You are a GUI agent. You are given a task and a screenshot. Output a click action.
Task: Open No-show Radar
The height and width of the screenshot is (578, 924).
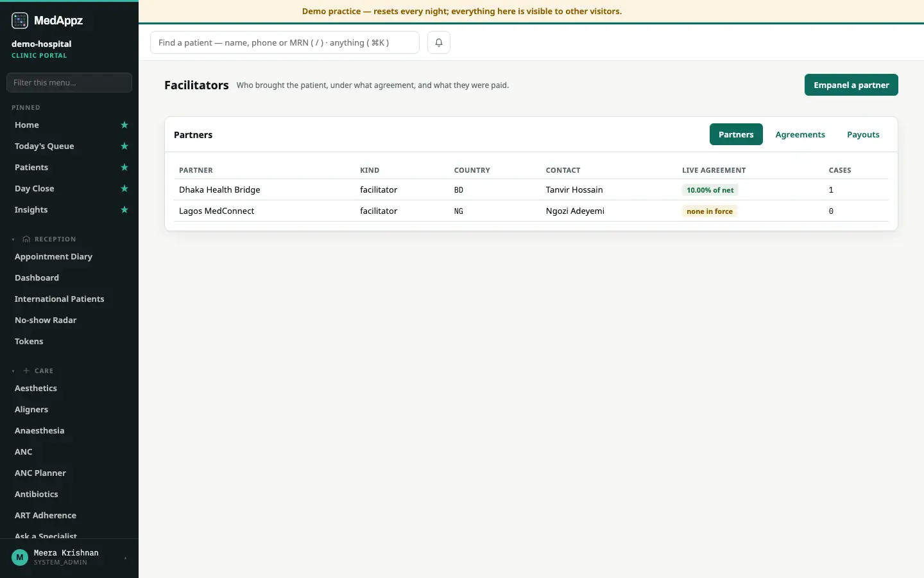46,320
